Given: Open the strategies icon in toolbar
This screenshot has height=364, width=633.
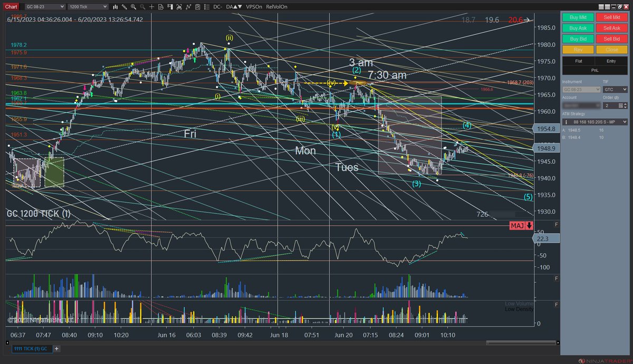Looking at the screenshot, I should click(x=188, y=7).
